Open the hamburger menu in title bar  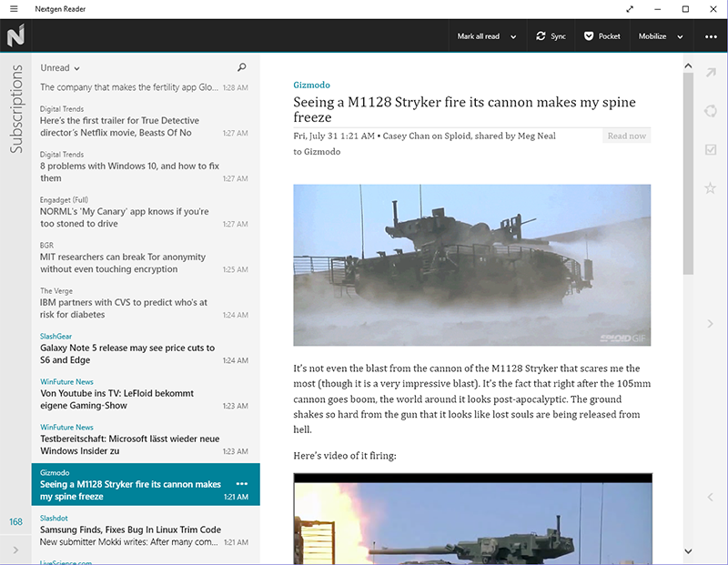tap(14, 9)
